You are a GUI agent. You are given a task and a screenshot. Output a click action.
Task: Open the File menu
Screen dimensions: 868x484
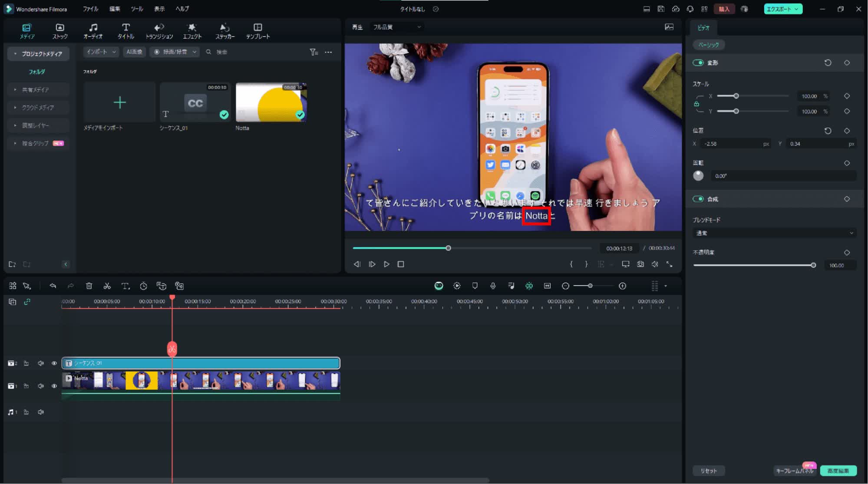[x=90, y=9]
